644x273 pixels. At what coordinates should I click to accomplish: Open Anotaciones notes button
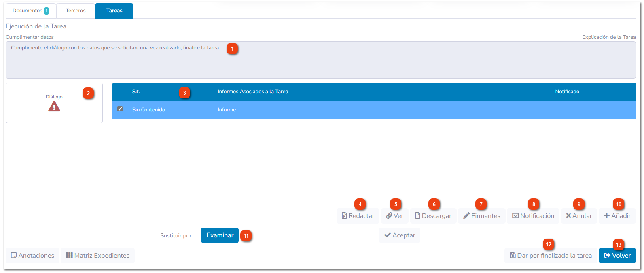coord(32,256)
